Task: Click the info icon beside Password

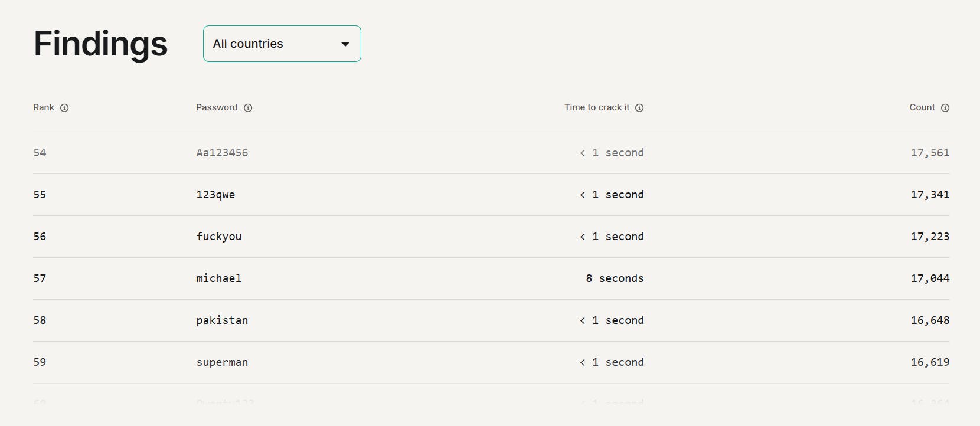Action: point(248,108)
